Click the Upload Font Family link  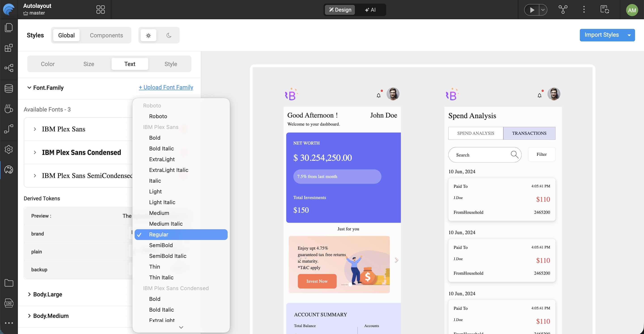tap(166, 87)
